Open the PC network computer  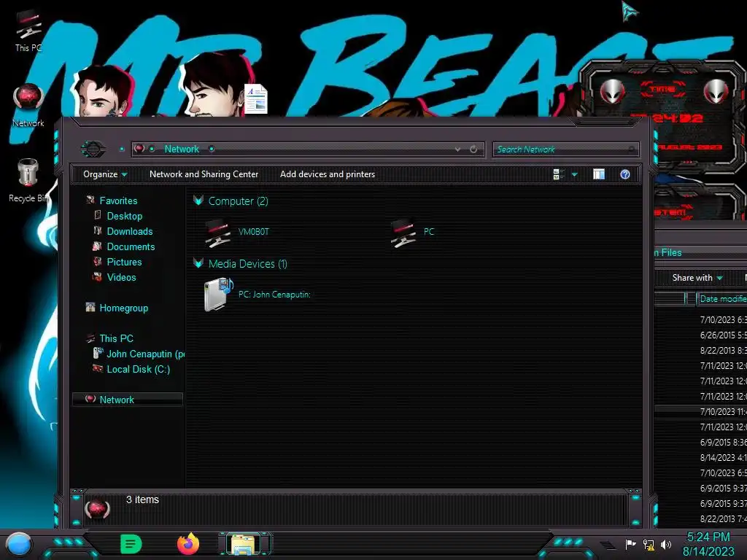point(413,233)
